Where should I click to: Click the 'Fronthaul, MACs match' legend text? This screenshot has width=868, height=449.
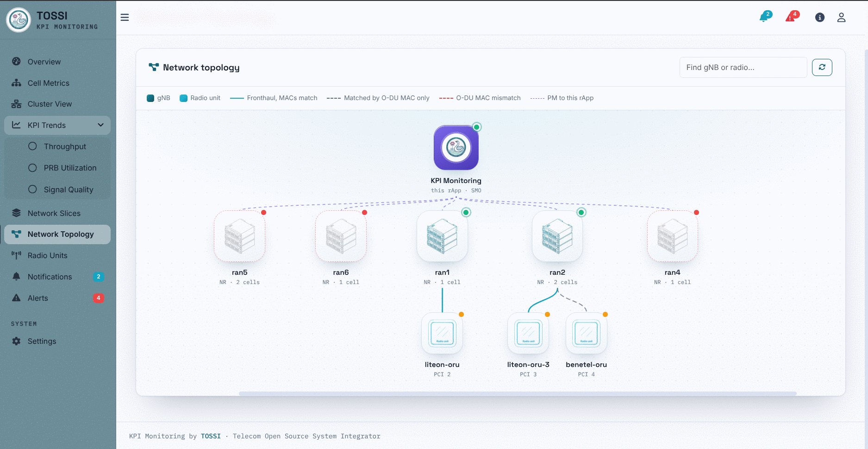[x=282, y=98]
